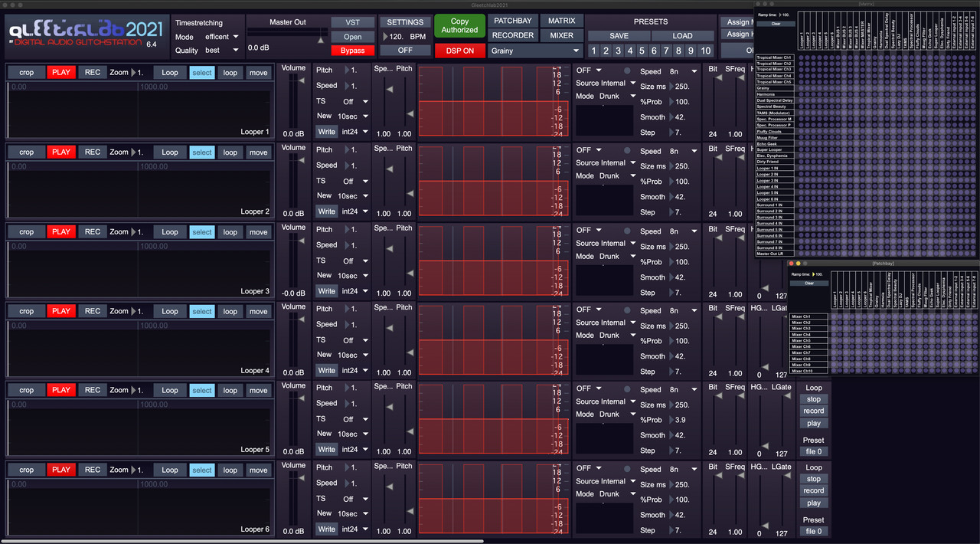Image resolution: width=980 pixels, height=544 pixels.
Task: Click Looper 1 Size ms value triangle
Action: pyautogui.click(x=672, y=87)
